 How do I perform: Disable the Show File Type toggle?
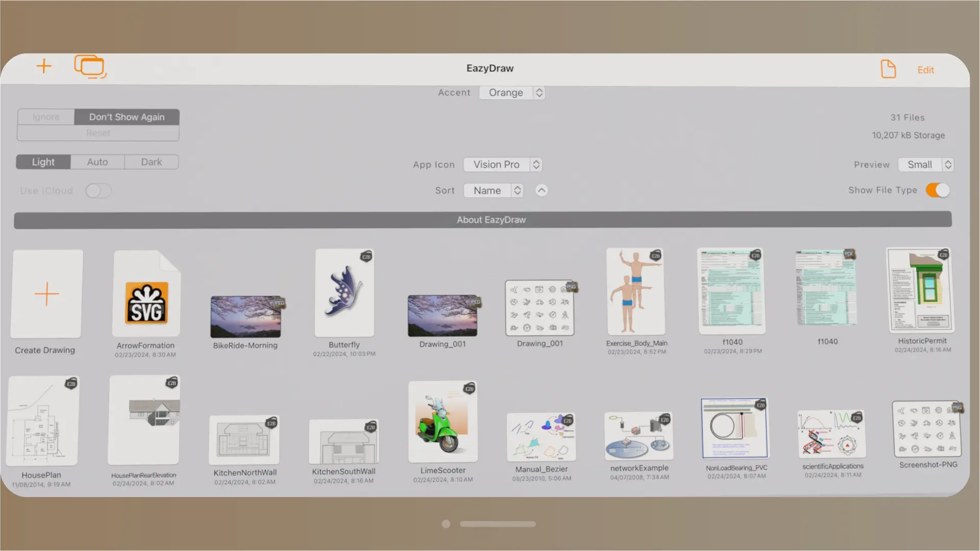(937, 190)
